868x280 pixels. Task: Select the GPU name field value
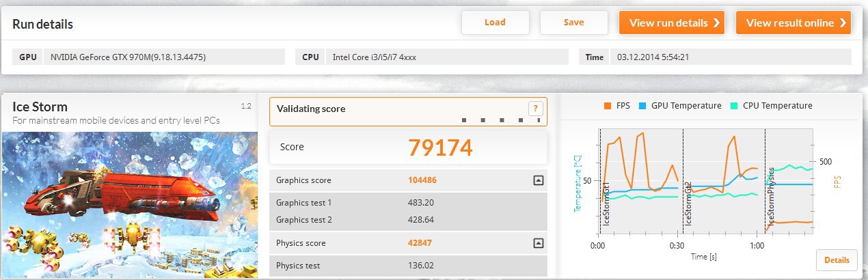165,57
